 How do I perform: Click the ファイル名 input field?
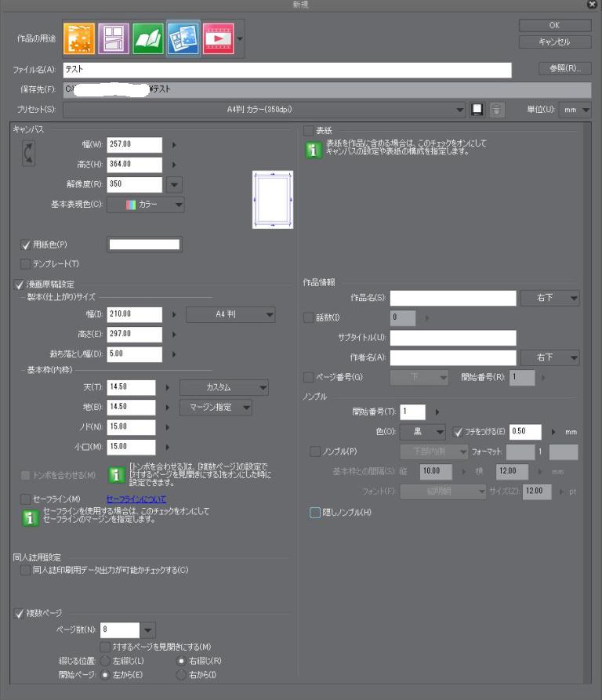click(288, 70)
